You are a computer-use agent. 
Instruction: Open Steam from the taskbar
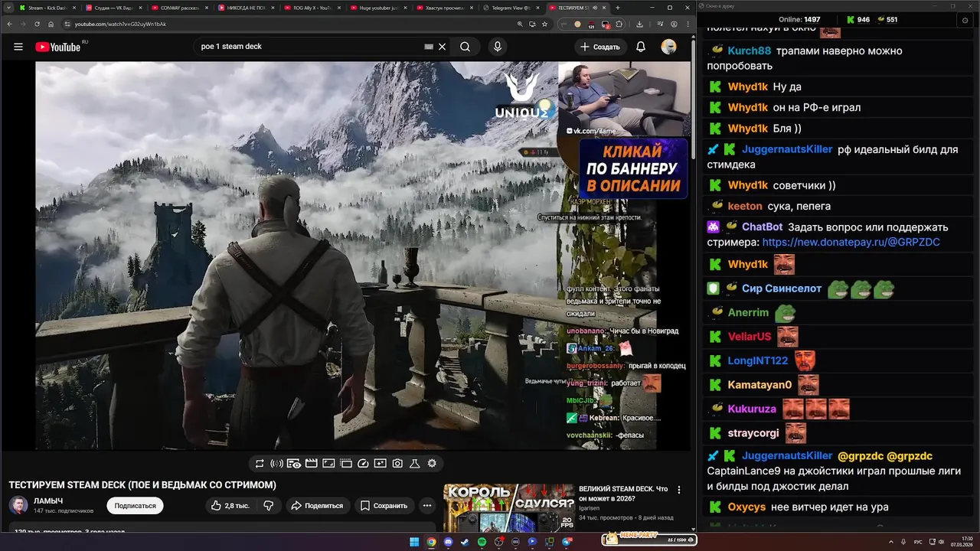465,542
